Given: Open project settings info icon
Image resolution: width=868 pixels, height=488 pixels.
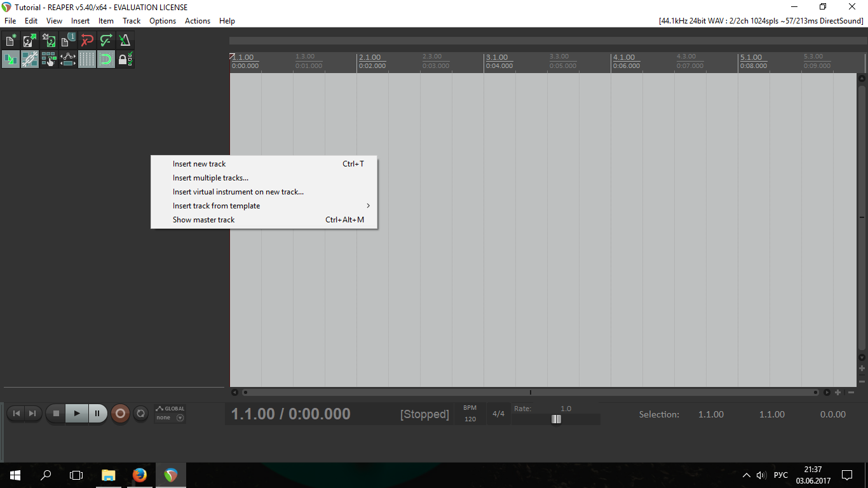Looking at the screenshot, I should tap(68, 41).
